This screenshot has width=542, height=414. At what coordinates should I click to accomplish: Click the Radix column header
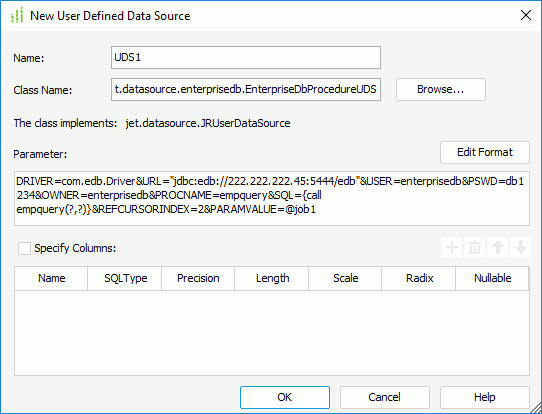[x=419, y=278]
